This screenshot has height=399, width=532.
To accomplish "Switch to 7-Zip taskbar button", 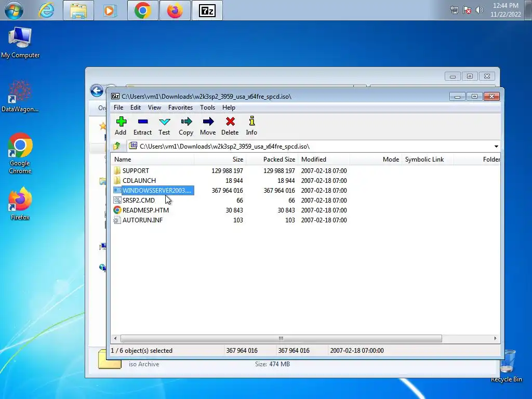I will [207, 10].
